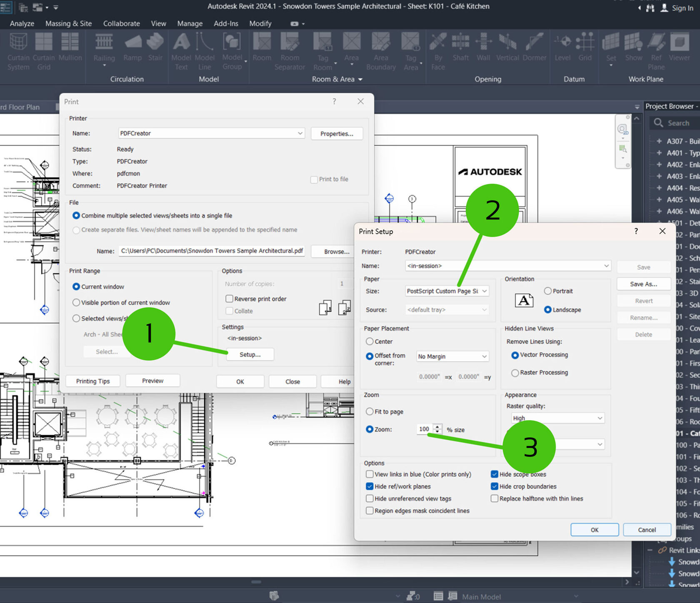The height and width of the screenshot is (603, 700).
Task: Click the Setup... button
Action: click(x=250, y=354)
